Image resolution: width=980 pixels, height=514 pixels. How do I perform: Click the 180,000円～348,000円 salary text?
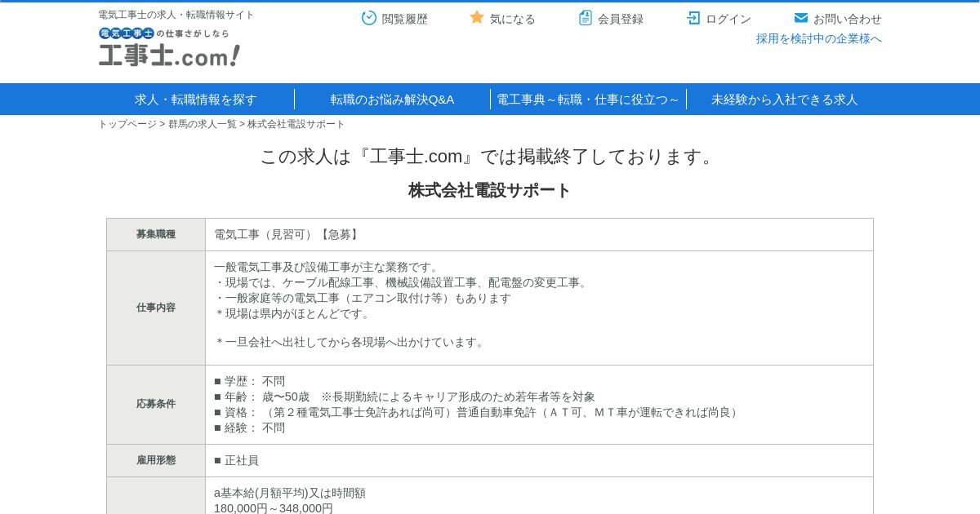click(x=274, y=508)
